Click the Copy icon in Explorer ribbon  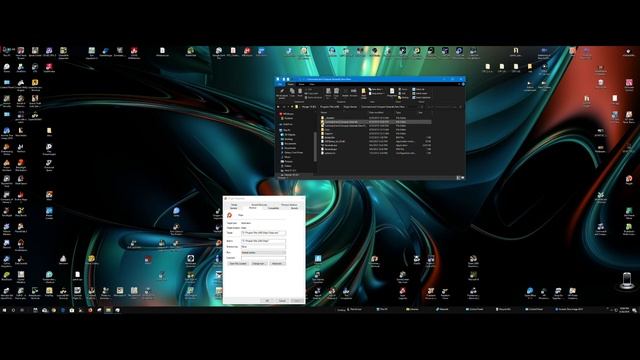tap(292, 92)
